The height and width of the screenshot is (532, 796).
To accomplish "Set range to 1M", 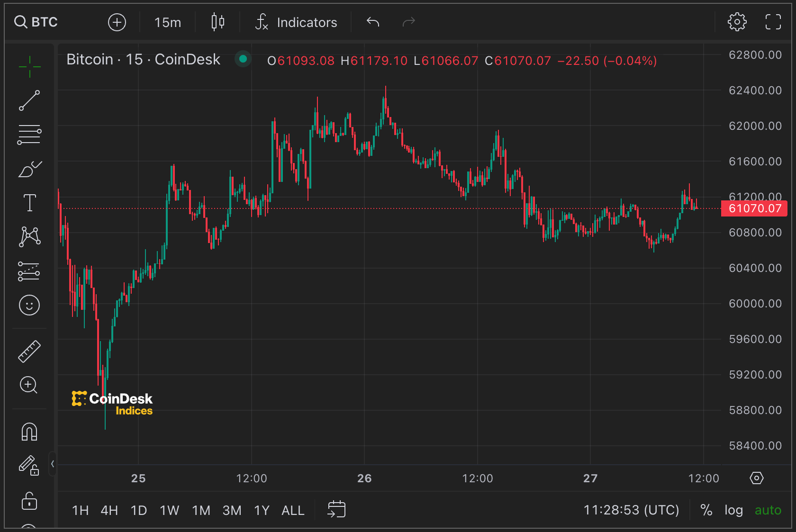I will coord(201,510).
